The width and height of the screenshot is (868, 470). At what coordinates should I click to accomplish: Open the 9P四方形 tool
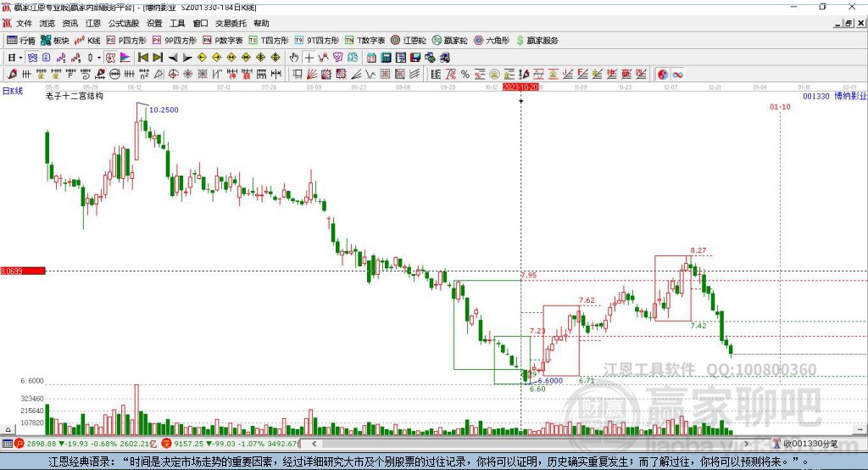(x=175, y=41)
